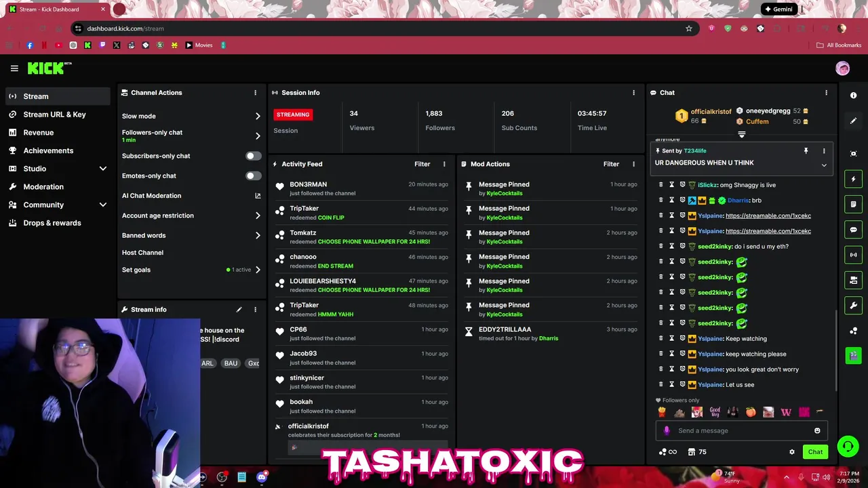Edit Stream info with pencil icon
The height and width of the screenshot is (488, 868).
click(x=239, y=310)
